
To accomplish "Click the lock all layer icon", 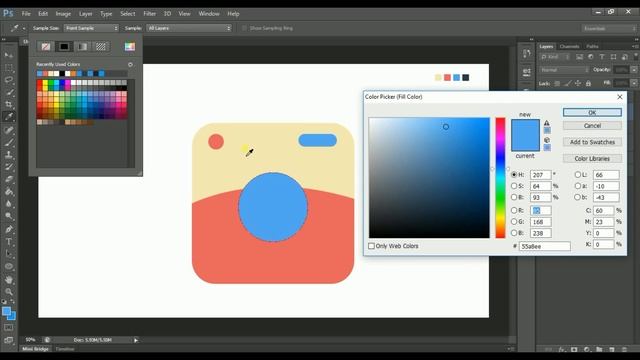I will point(588,83).
